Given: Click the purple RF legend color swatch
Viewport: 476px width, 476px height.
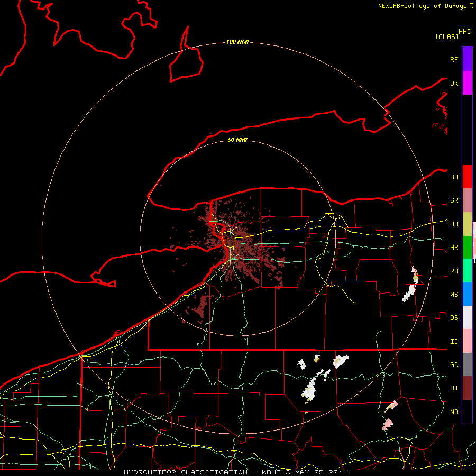Looking at the screenshot, I should pyautogui.click(x=467, y=59).
